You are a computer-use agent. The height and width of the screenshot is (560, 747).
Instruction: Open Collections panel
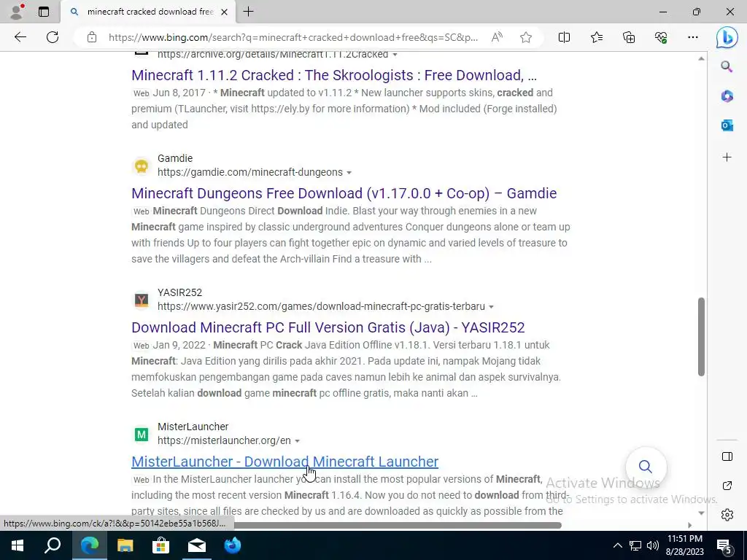click(629, 37)
